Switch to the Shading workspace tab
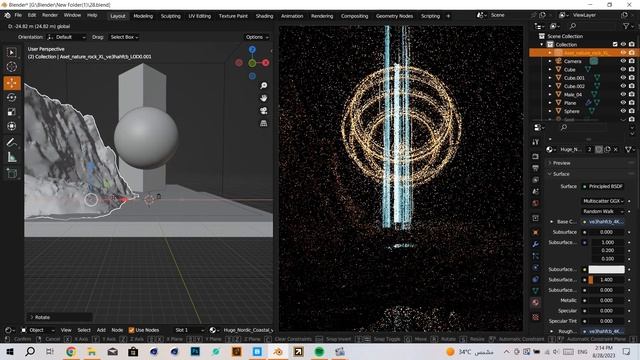 pyautogui.click(x=264, y=16)
